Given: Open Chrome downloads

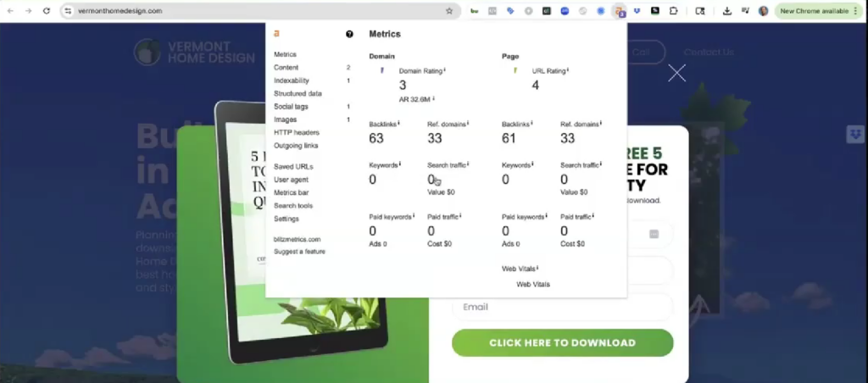Looking at the screenshot, I should pyautogui.click(x=727, y=11).
